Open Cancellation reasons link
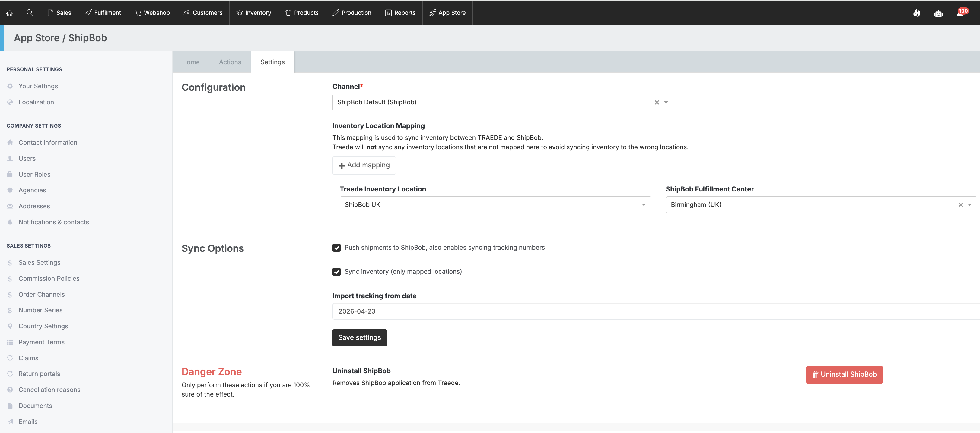 click(x=49, y=390)
